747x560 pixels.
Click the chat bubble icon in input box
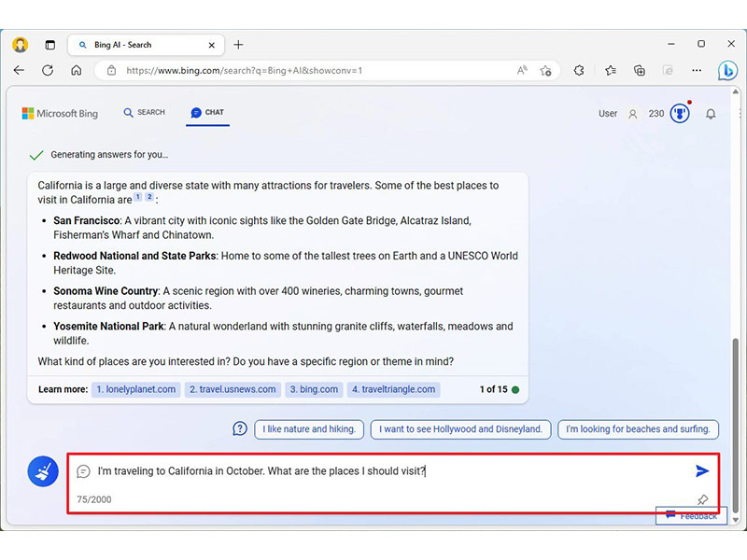point(83,471)
